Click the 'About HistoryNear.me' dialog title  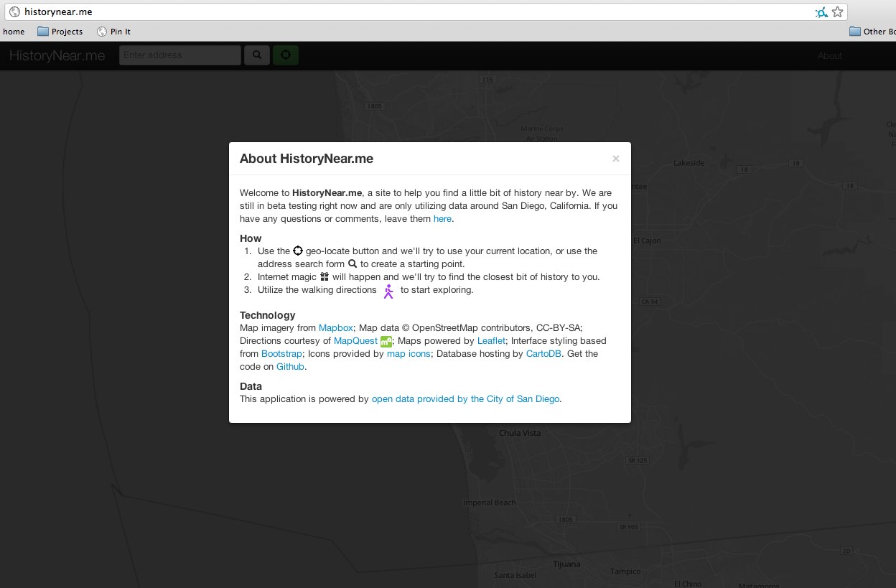[x=307, y=159]
